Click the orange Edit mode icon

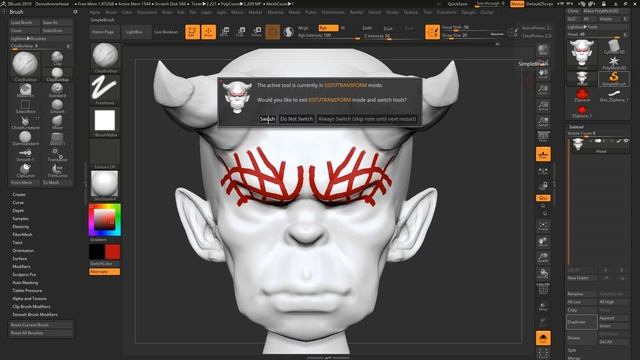[192, 32]
